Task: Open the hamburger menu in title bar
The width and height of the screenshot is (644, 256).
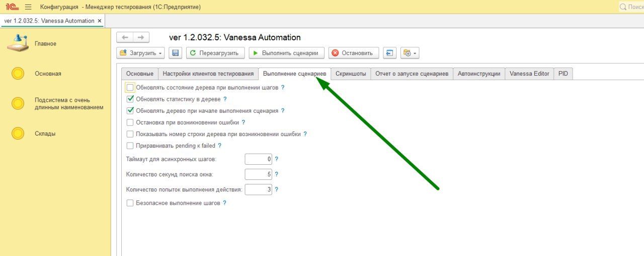Action: (x=28, y=7)
